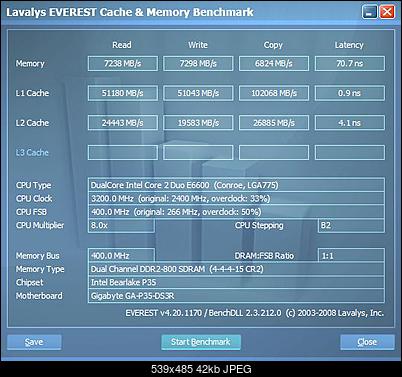Select Memory Type Dual Channel DDR2-800 field
Screen dimensions: 402x377
[x=236, y=269]
